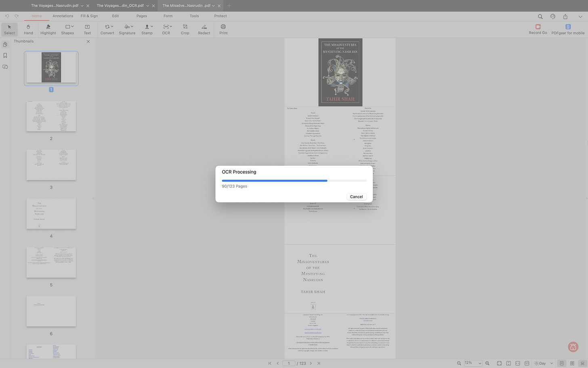Open the Day theme dropdown
The height and width of the screenshot is (368, 588).
pyautogui.click(x=544, y=363)
